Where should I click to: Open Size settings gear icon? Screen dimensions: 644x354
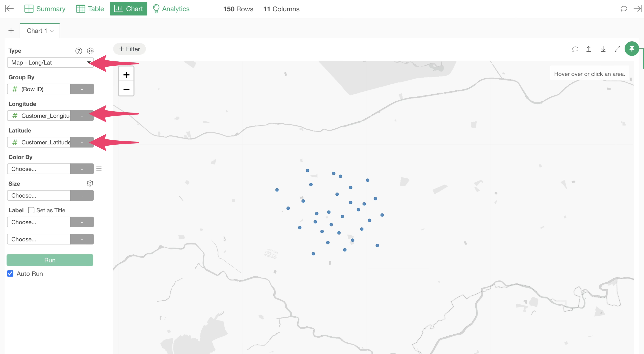pyautogui.click(x=90, y=183)
